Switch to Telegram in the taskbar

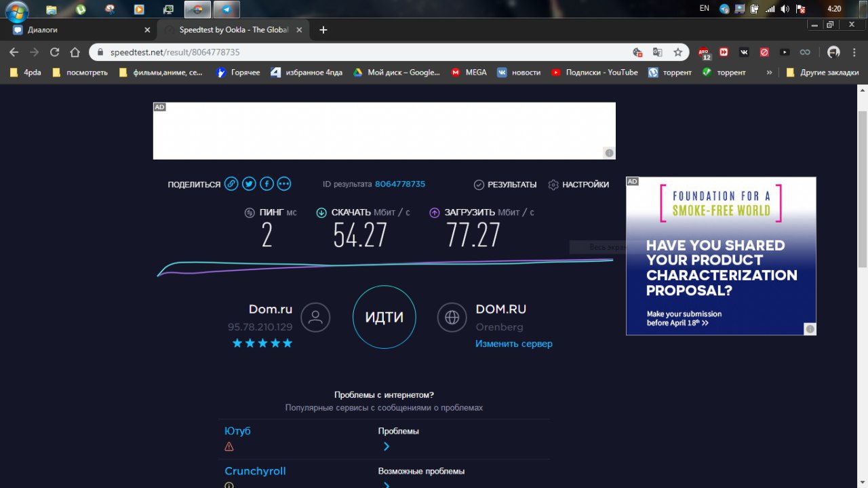pyautogui.click(x=226, y=10)
